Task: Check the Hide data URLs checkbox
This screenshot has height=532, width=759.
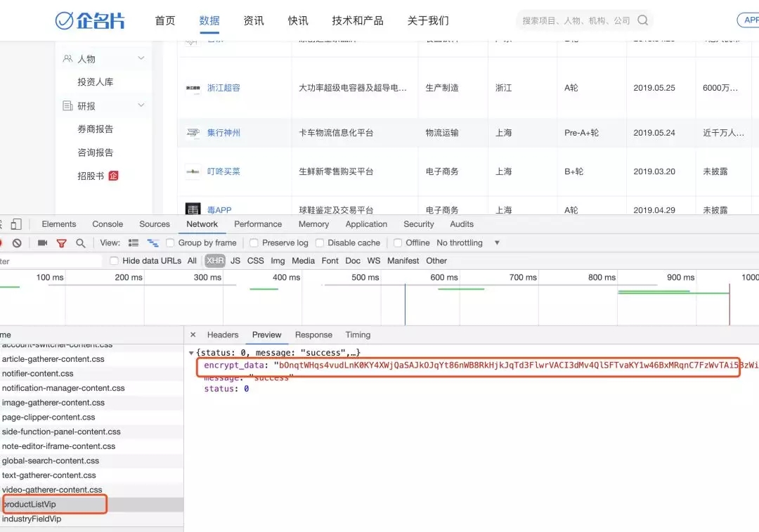Action: point(115,261)
